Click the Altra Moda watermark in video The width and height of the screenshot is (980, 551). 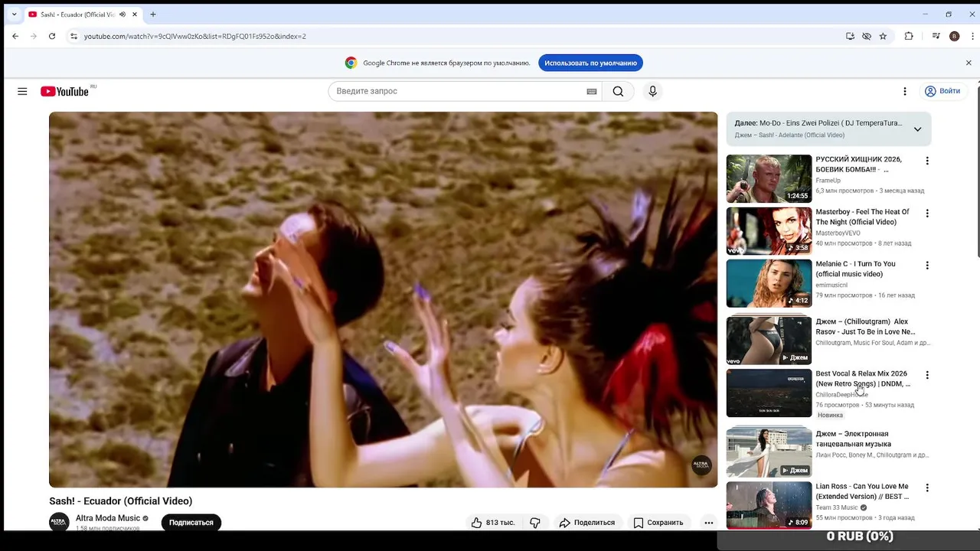click(701, 465)
